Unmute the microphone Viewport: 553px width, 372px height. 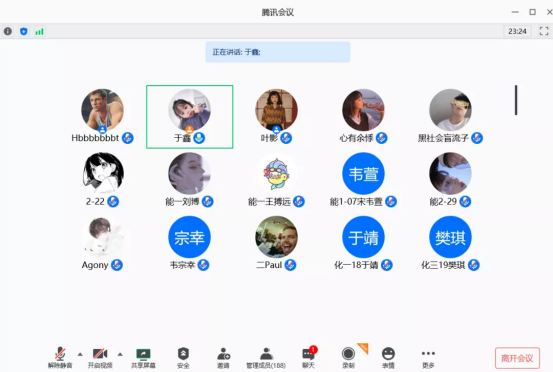(60, 358)
